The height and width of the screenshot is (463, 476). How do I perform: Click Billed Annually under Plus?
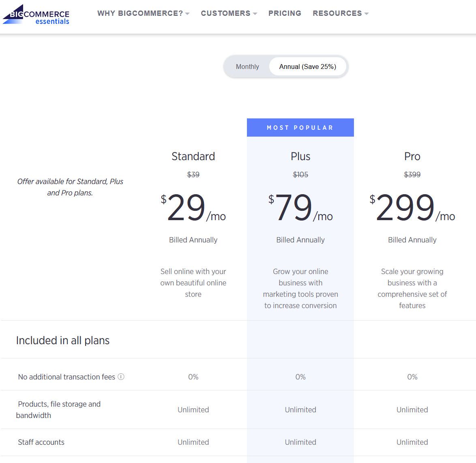coord(300,240)
